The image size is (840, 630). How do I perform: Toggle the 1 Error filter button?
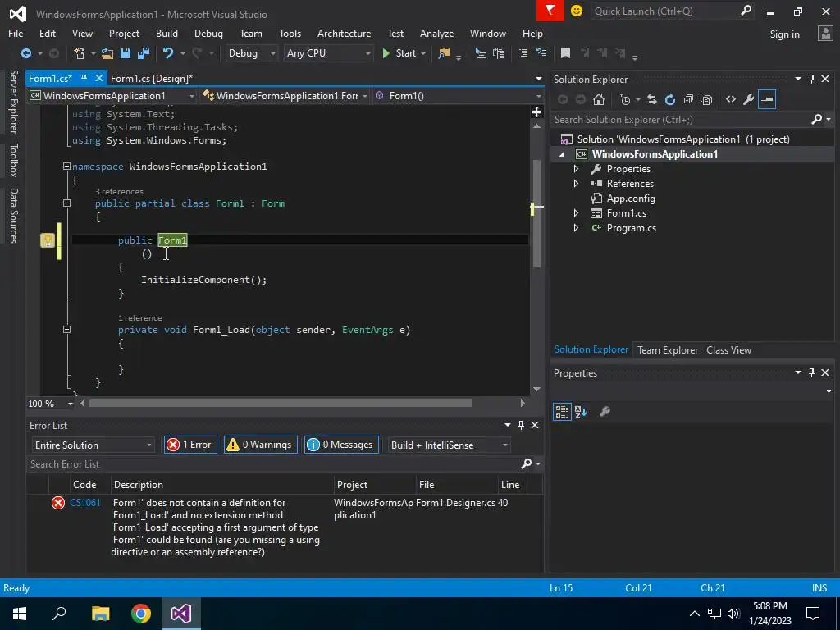pos(190,445)
